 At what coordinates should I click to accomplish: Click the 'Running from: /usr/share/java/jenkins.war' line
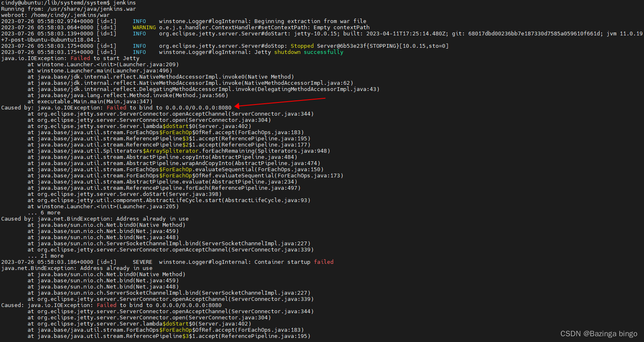pyautogui.click(x=68, y=9)
